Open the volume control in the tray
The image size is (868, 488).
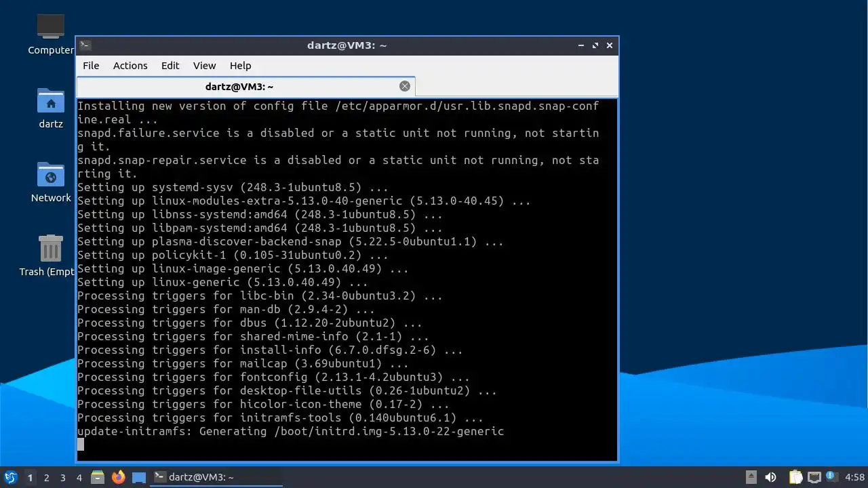point(770,477)
